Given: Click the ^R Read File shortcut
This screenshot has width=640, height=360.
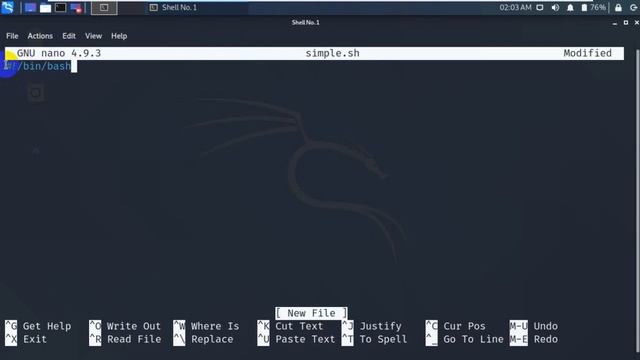Looking at the screenshot, I should (x=125, y=339).
